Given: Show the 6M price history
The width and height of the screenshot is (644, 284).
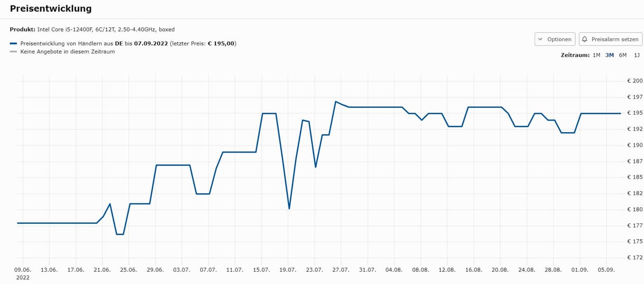Looking at the screenshot, I should (623, 55).
